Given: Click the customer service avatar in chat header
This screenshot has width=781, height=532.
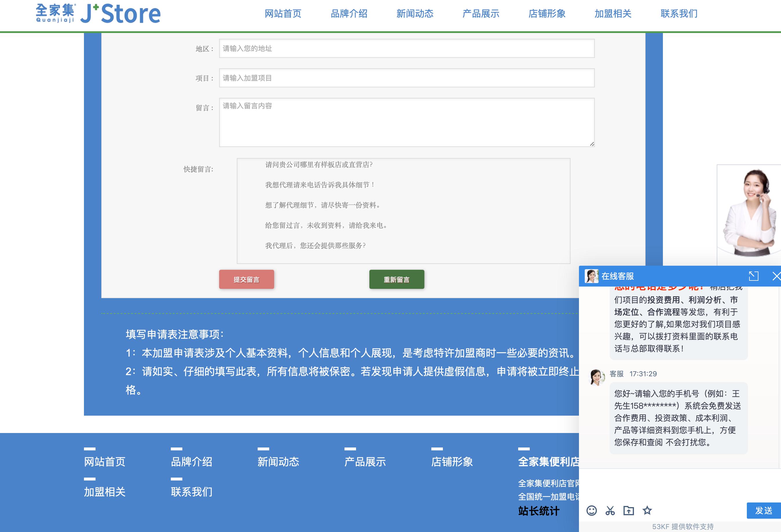Looking at the screenshot, I should pyautogui.click(x=592, y=276).
